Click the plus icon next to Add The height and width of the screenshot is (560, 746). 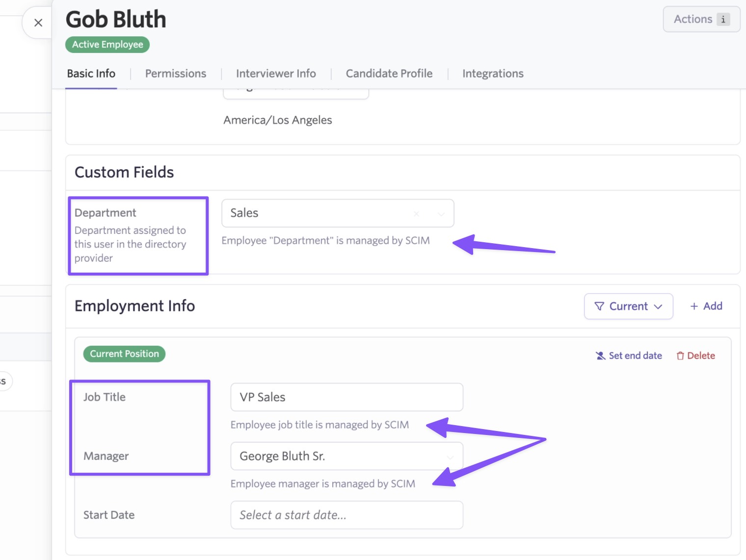point(694,306)
